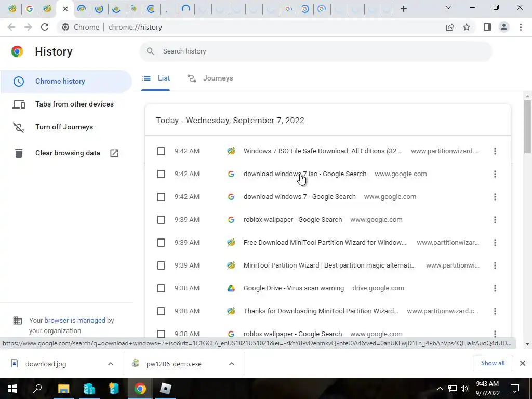Viewport: 532px width, 399px height.
Task: Open downloaded file pw1206-demo.exe
Action: click(174, 364)
